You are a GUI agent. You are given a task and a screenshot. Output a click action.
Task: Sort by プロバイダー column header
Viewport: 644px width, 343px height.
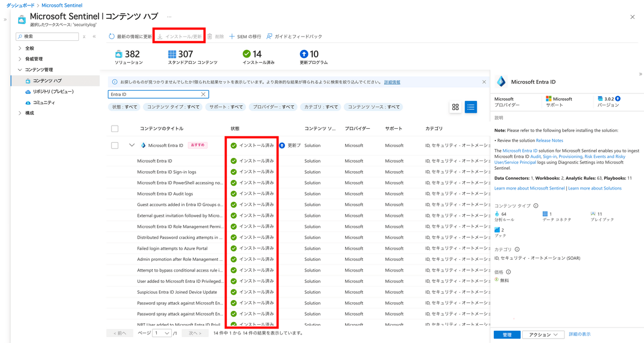[357, 129]
